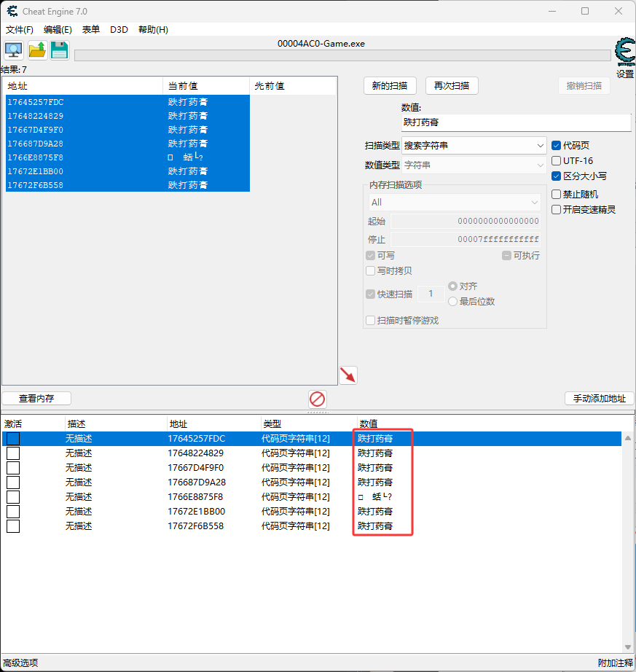Click the 起始 address field
The height and width of the screenshot is (672, 636).
466,221
